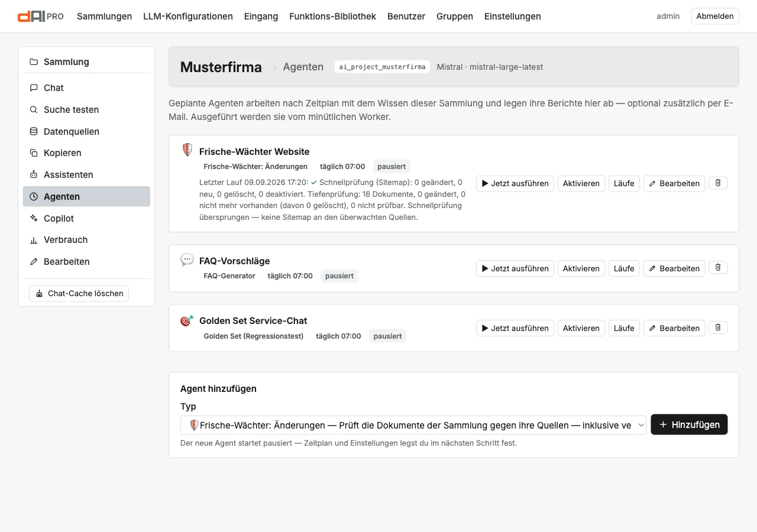Show Läufe for Golden Set Service-Chat
757x532 pixels.
[x=624, y=328]
